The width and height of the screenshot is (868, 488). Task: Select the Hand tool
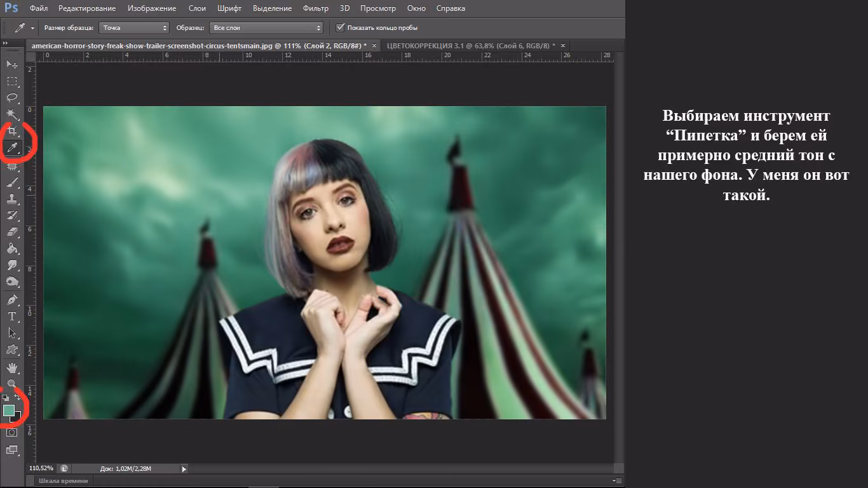pyautogui.click(x=12, y=368)
